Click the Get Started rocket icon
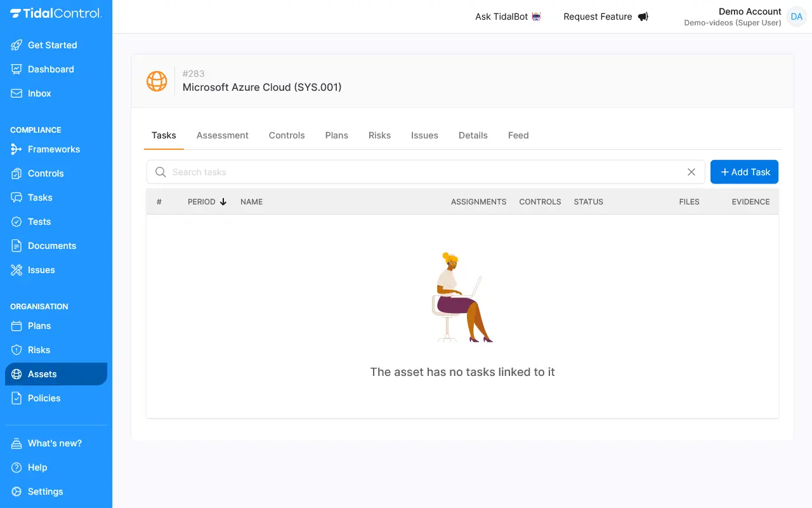Viewport: 812px width, 508px height. (16, 45)
